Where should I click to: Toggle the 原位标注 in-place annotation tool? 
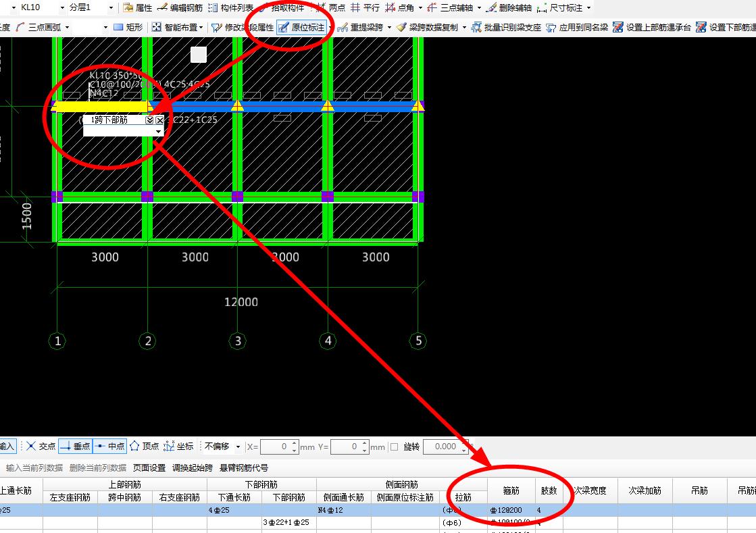(302, 28)
